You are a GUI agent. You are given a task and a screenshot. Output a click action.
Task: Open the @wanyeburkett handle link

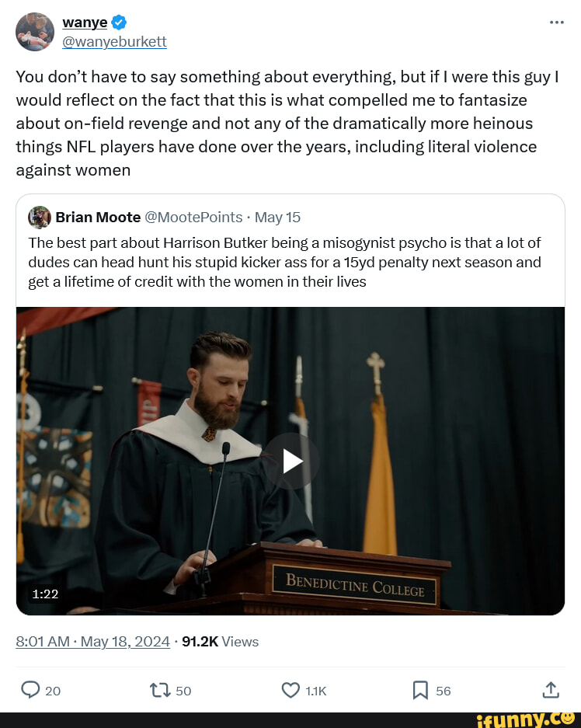point(114,41)
